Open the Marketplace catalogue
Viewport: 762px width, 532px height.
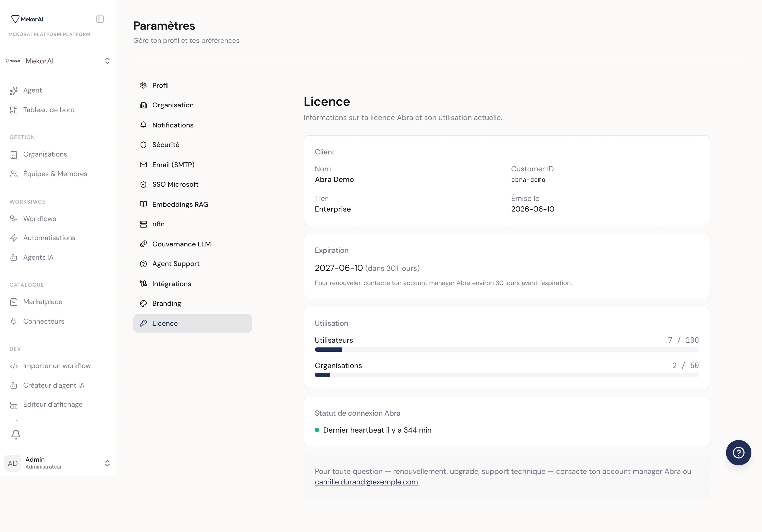[43, 302]
